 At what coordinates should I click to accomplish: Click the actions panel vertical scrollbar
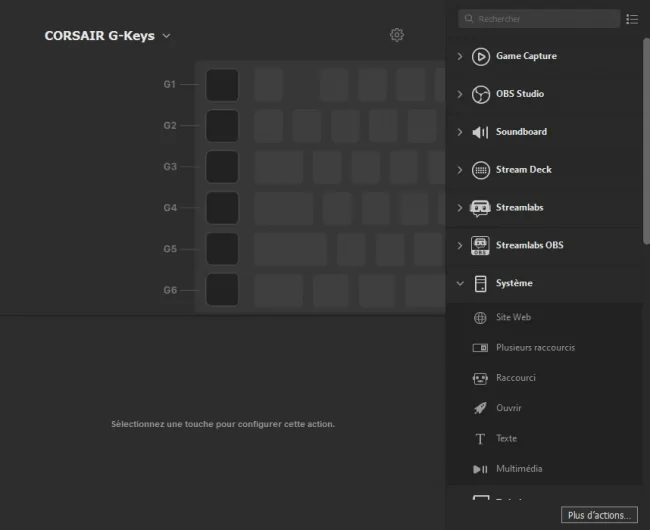pyautogui.click(x=646, y=141)
